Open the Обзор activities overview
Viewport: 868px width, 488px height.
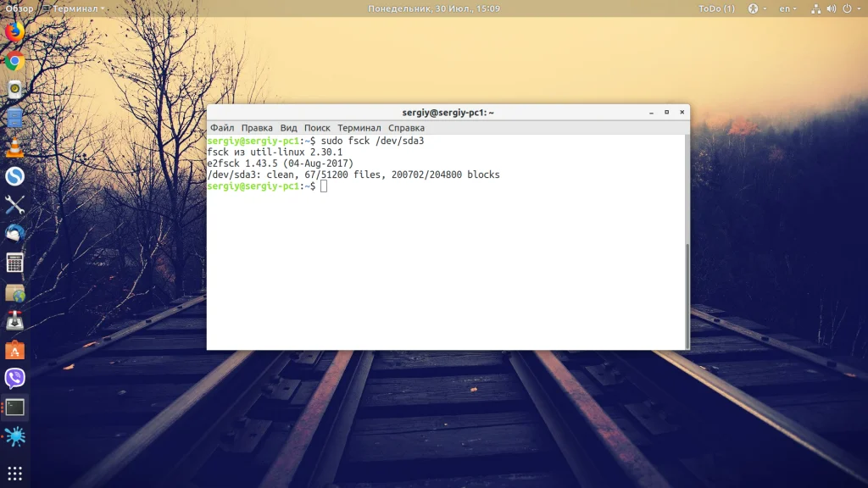coord(19,8)
